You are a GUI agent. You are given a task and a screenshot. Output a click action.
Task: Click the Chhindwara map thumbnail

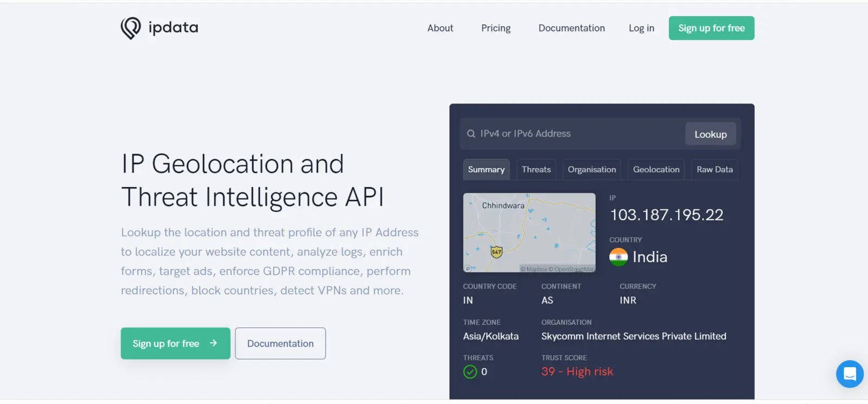529,233
